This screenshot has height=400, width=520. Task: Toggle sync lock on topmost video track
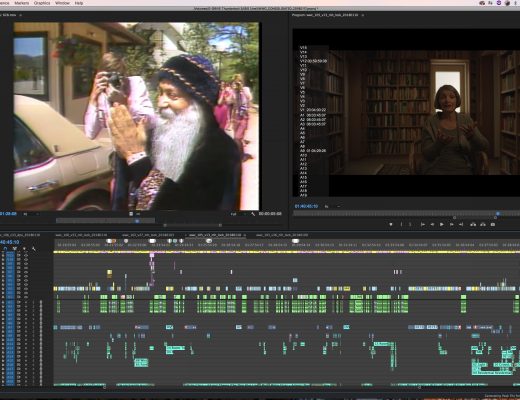[x=19, y=255]
